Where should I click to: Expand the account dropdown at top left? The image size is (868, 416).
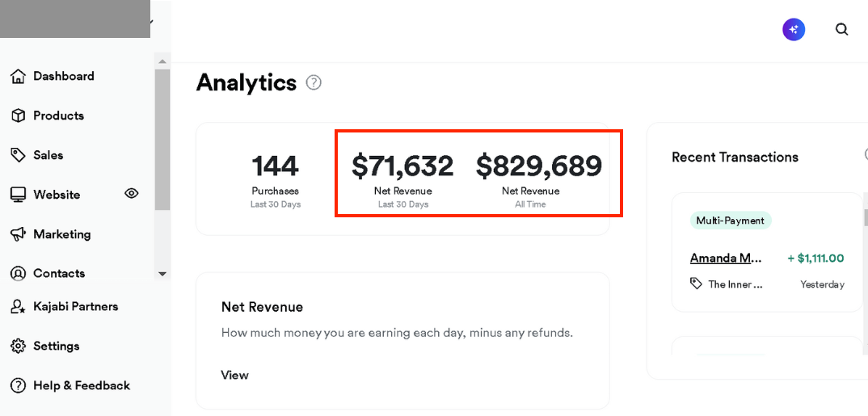[x=150, y=22]
